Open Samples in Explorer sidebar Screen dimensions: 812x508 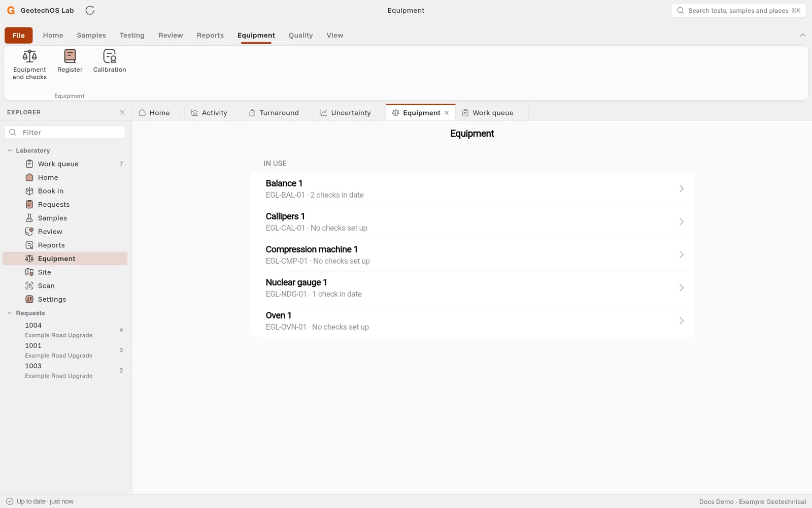[65, 218]
